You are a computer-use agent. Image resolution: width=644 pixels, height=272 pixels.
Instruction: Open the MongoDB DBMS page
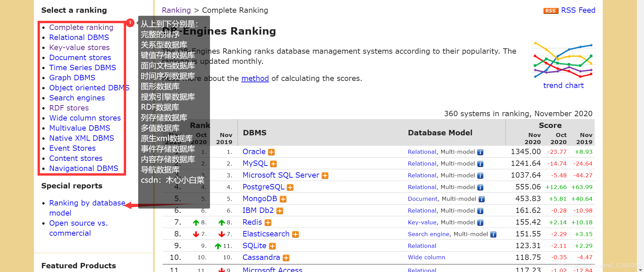coord(260,199)
